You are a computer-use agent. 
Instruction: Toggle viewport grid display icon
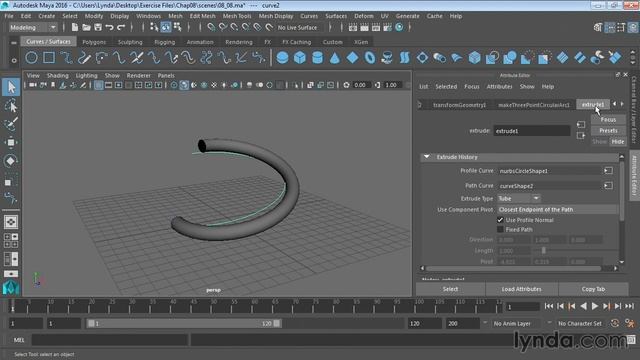click(x=98, y=85)
